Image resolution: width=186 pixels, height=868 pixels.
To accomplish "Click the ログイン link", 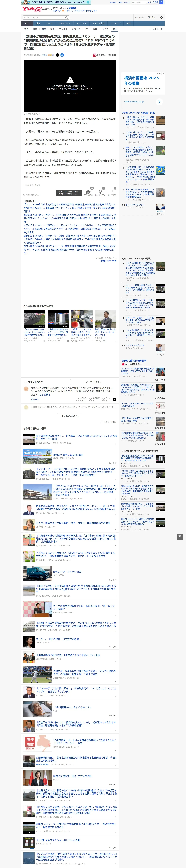I will [57, 11].
